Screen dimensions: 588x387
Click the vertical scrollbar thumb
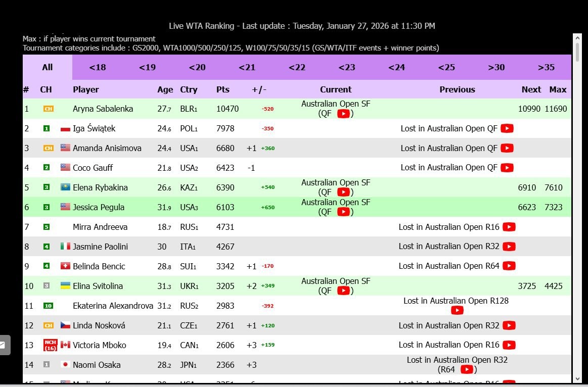(x=577, y=52)
